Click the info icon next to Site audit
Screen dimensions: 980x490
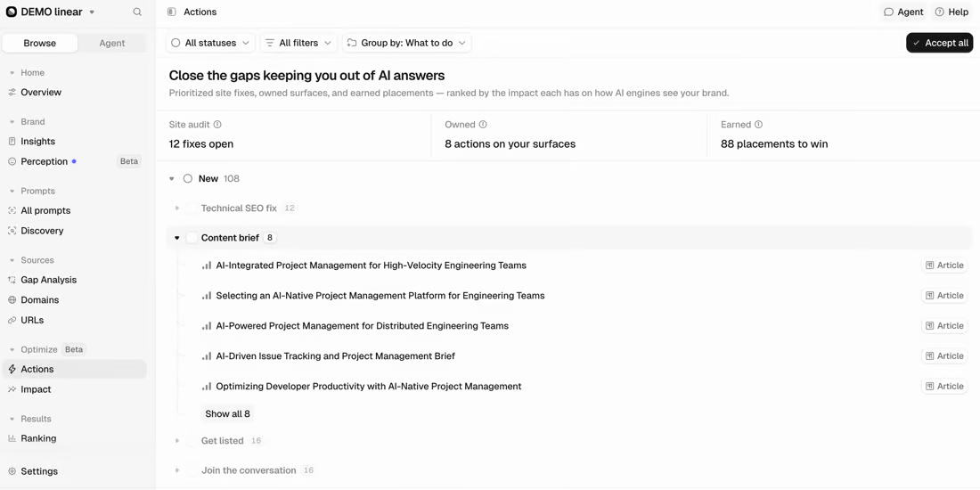tap(217, 125)
